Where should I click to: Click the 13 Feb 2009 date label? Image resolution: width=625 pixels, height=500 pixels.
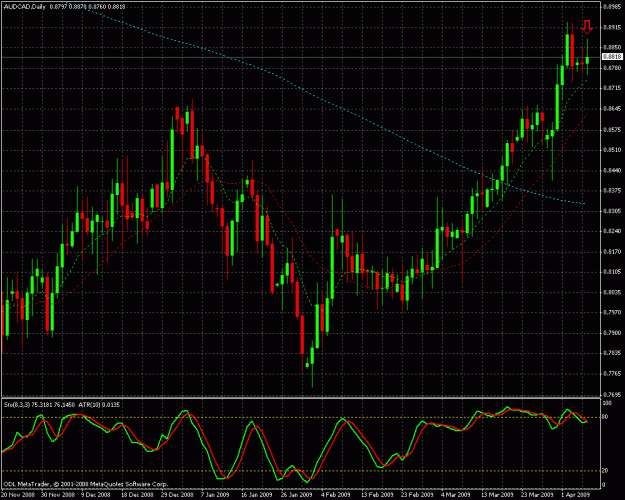(377, 495)
